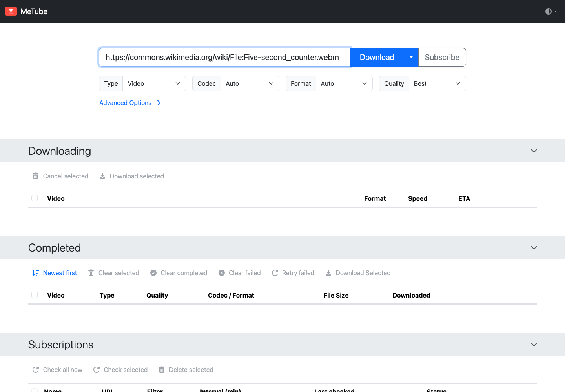Tick the select-all checkbox in Downloading table
Screen dimensions: 565x392
point(35,198)
